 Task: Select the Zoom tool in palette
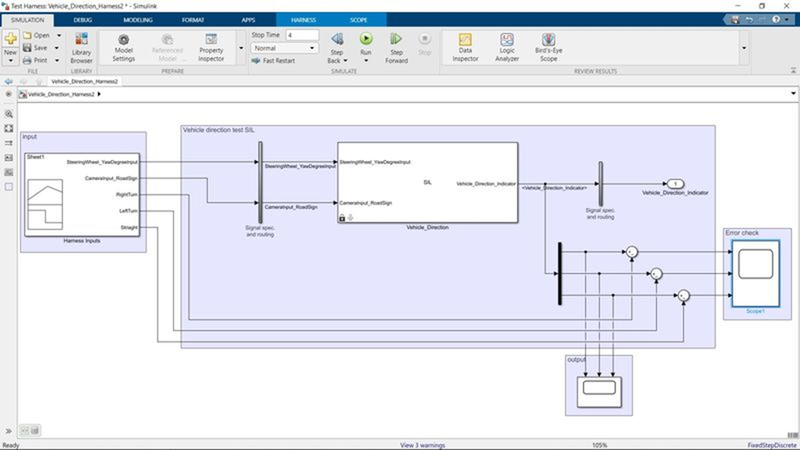point(9,114)
